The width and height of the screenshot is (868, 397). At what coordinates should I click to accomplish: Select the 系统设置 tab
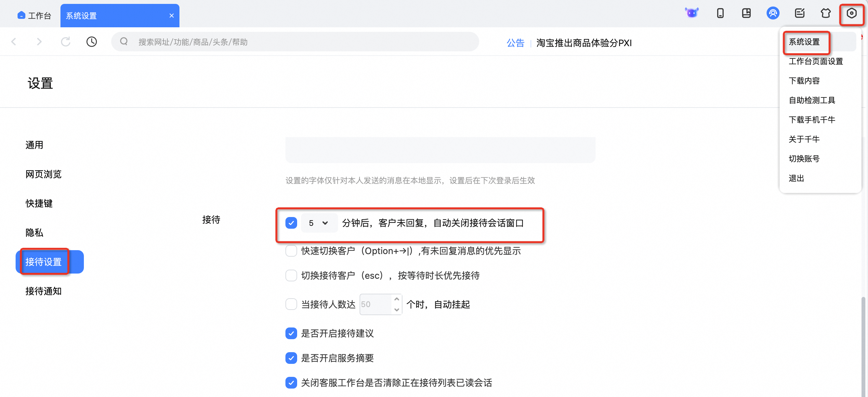tap(120, 16)
